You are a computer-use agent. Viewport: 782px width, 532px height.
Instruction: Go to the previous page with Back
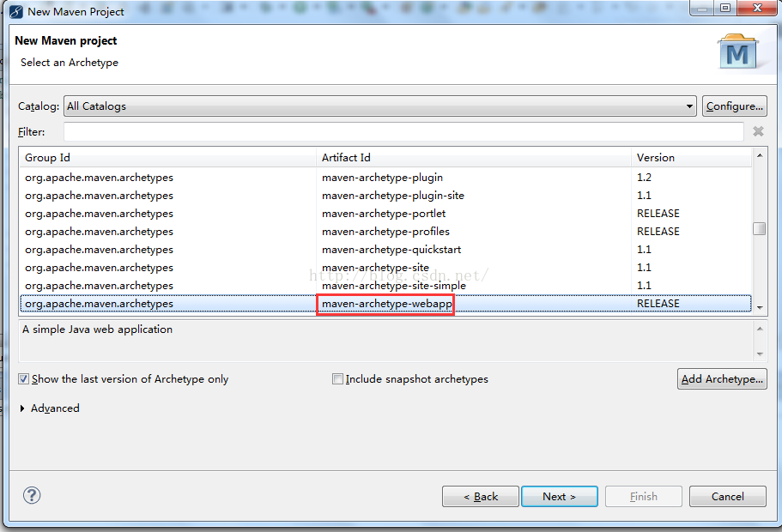[x=480, y=497]
